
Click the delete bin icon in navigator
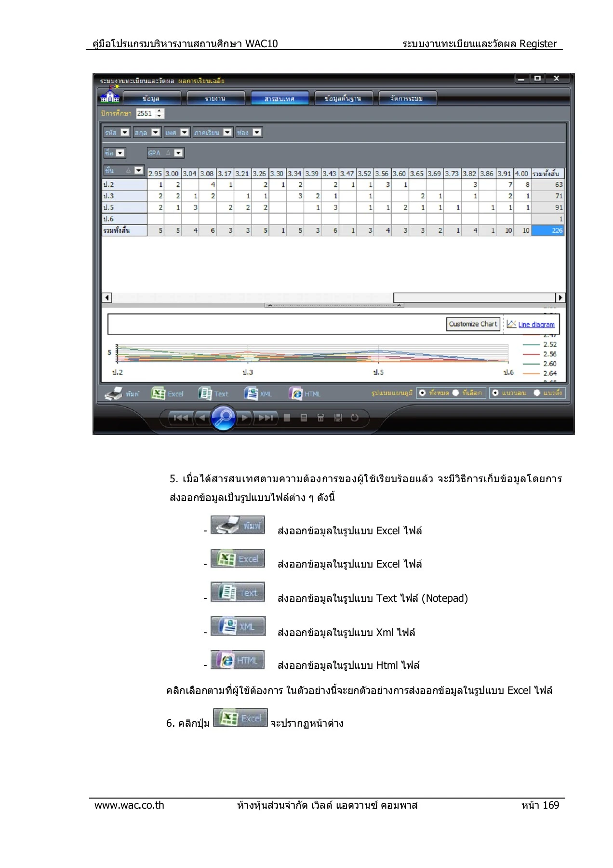(320, 418)
